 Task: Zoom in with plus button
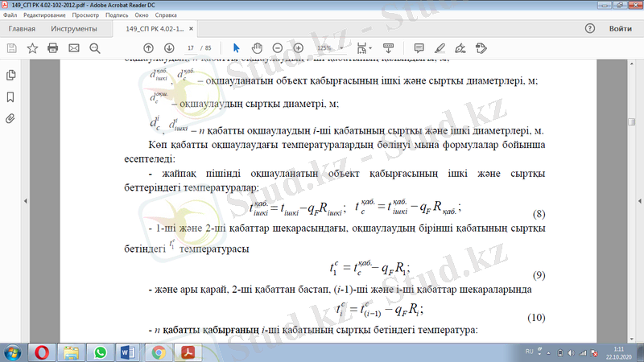point(299,48)
